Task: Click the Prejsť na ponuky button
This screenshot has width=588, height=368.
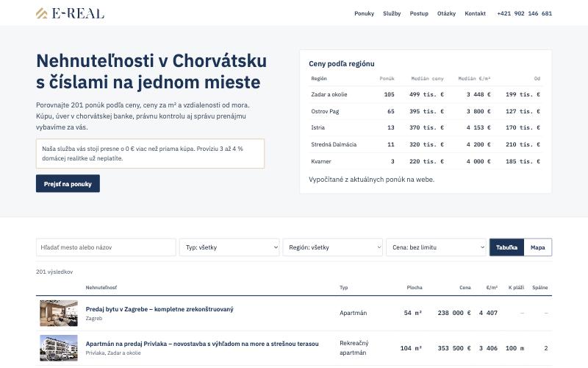Action: [68, 183]
